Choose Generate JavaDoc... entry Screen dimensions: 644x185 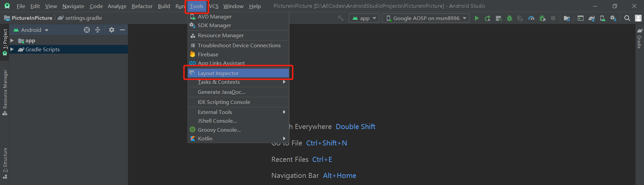(x=238, y=92)
